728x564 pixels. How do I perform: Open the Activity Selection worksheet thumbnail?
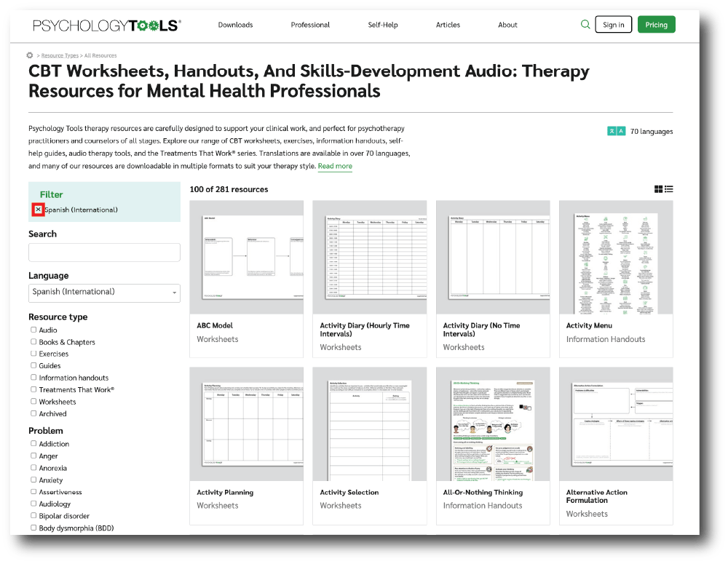point(370,424)
